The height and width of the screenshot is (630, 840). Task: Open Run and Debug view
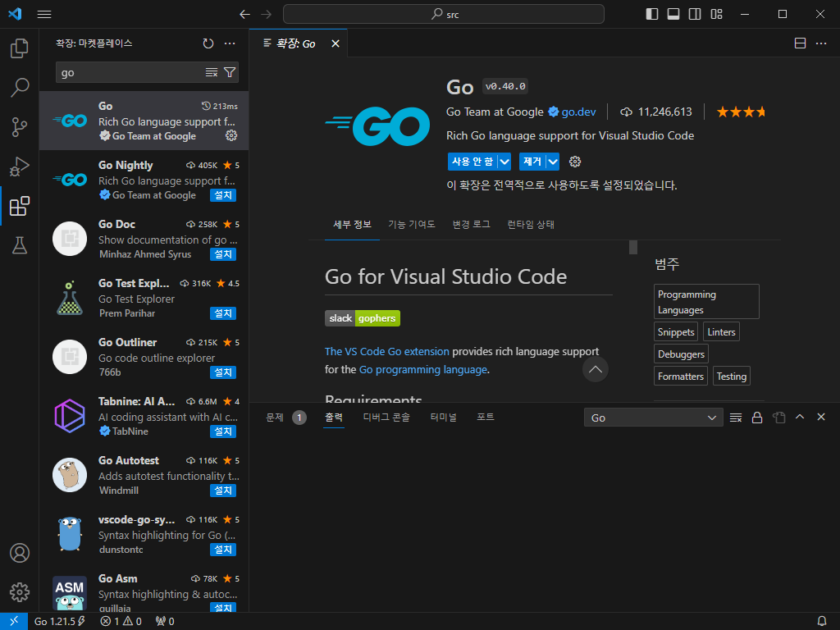pyautogui.click(x=20, y=167)
